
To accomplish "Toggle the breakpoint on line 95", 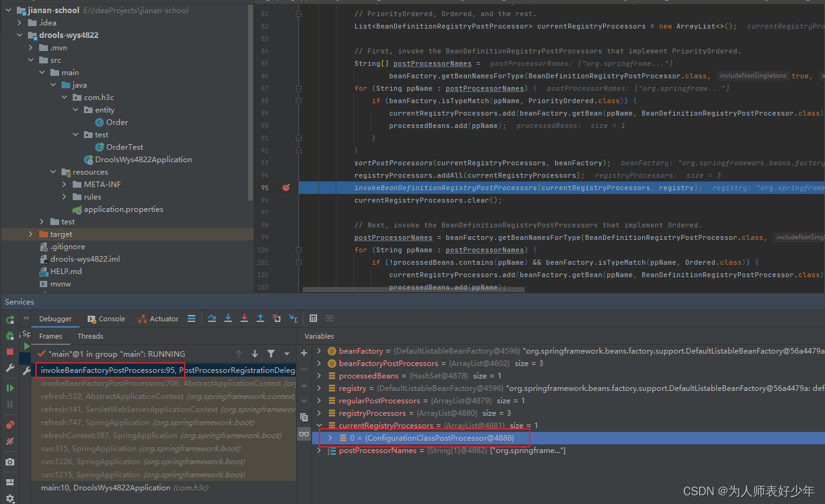I will click(286, 188).
